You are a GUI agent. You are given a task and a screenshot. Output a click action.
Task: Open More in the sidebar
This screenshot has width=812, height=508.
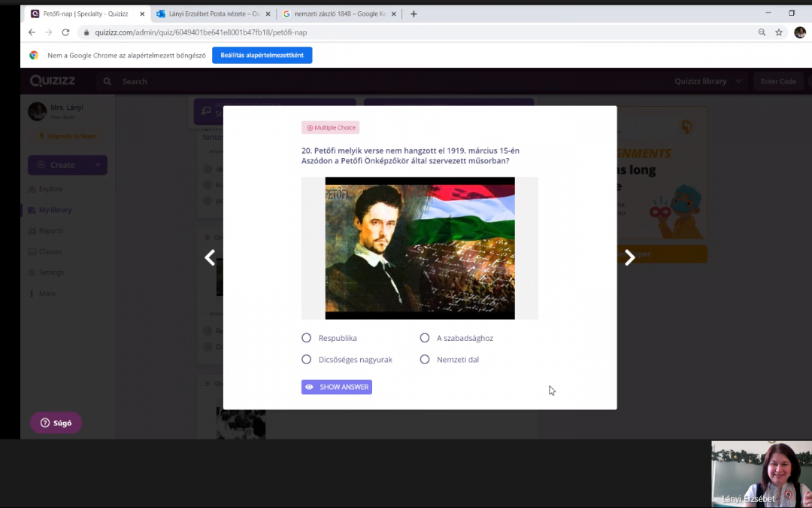[42, 294]
